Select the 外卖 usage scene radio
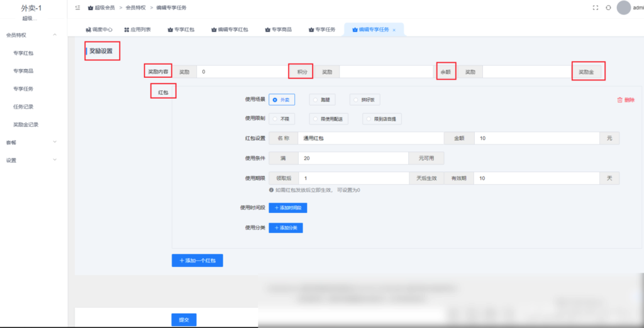The width and height of the screenshot is (644, 328). [282, 99]
